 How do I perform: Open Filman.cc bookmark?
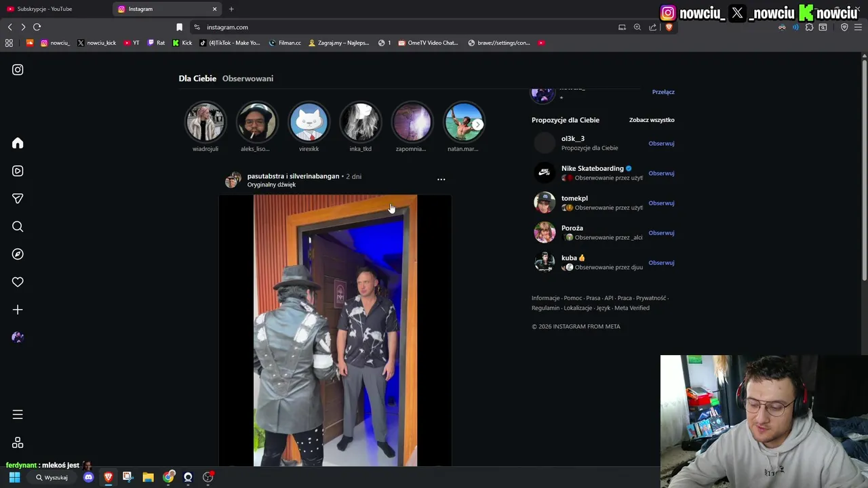click(285, 43)
